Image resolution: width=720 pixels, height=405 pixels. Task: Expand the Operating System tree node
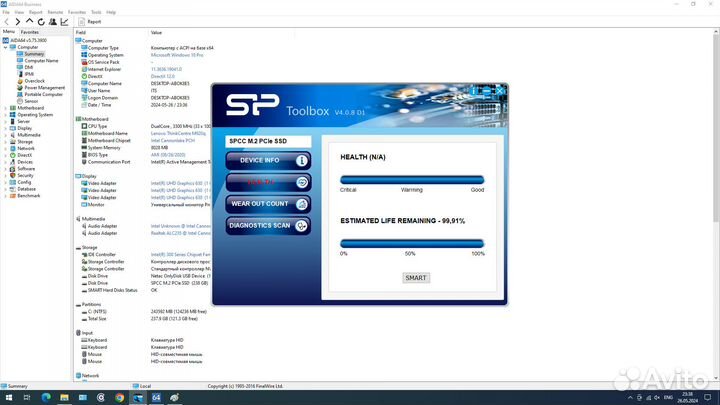(6, 115)
